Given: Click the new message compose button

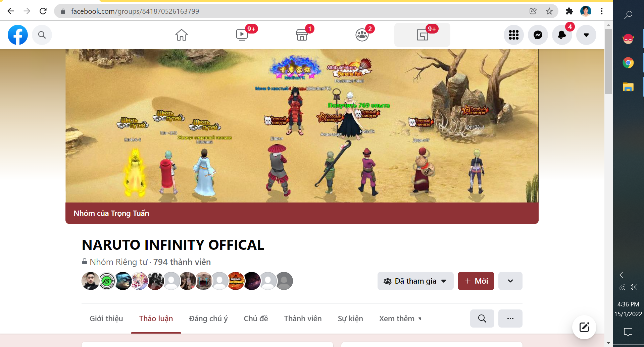Looking at the screenshot, I should (584, 327).
